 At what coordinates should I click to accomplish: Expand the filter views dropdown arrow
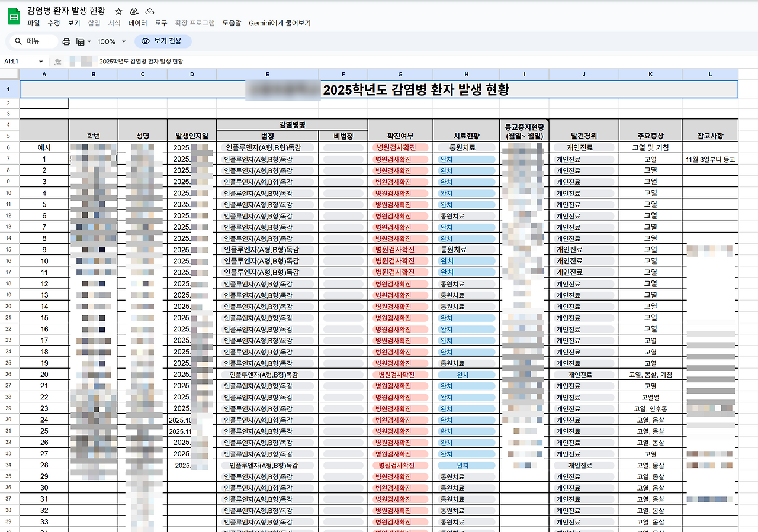89,41
